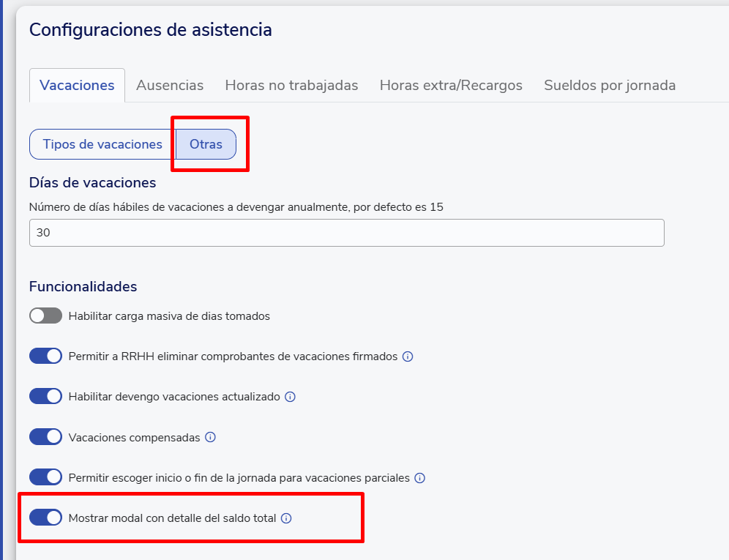Click info icon beside vacaciones parciales option
The width and height of the screenshot is (729, 560).
tap(420, 478)
